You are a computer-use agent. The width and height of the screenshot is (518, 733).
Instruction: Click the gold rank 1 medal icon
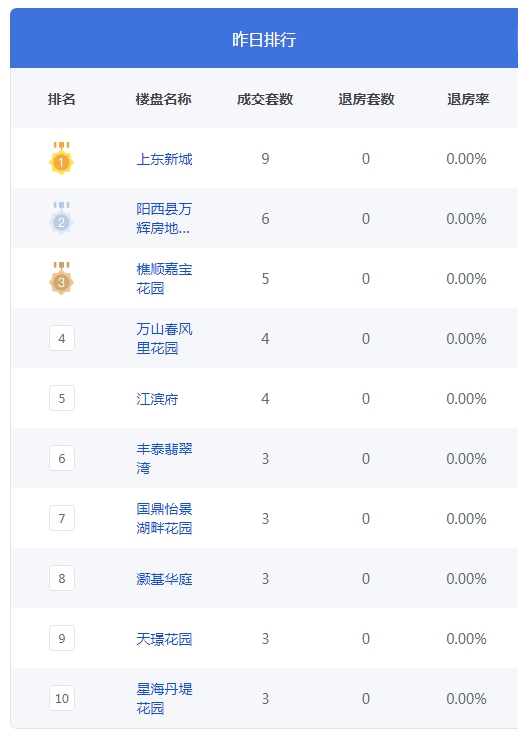pos(61,158)
